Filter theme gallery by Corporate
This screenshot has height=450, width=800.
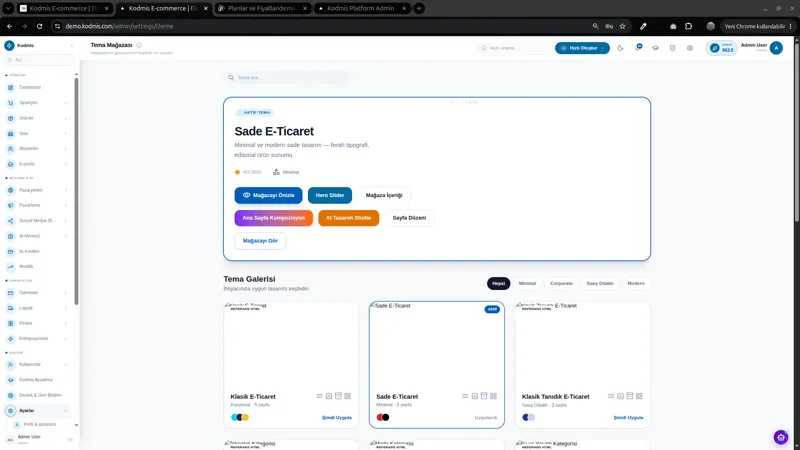point(561,283)
